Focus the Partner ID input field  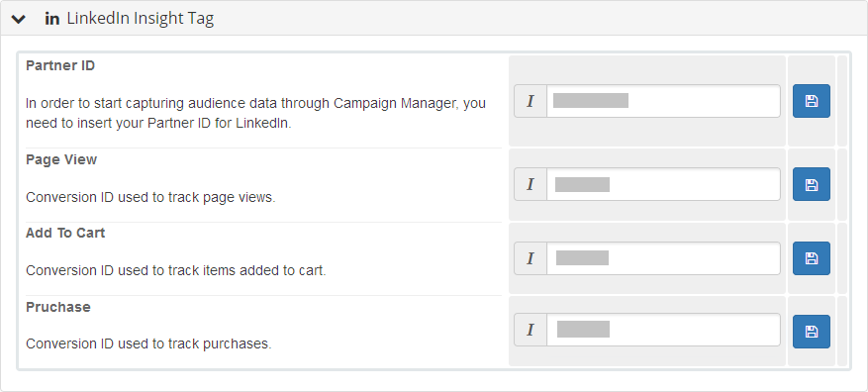[663, 101]
